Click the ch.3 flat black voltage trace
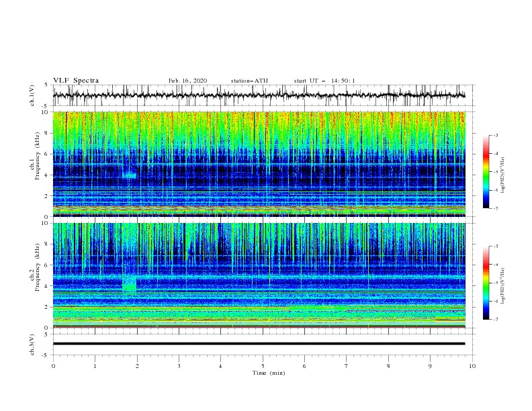Screen dimensions: 532x411 [x=259, y=344]
